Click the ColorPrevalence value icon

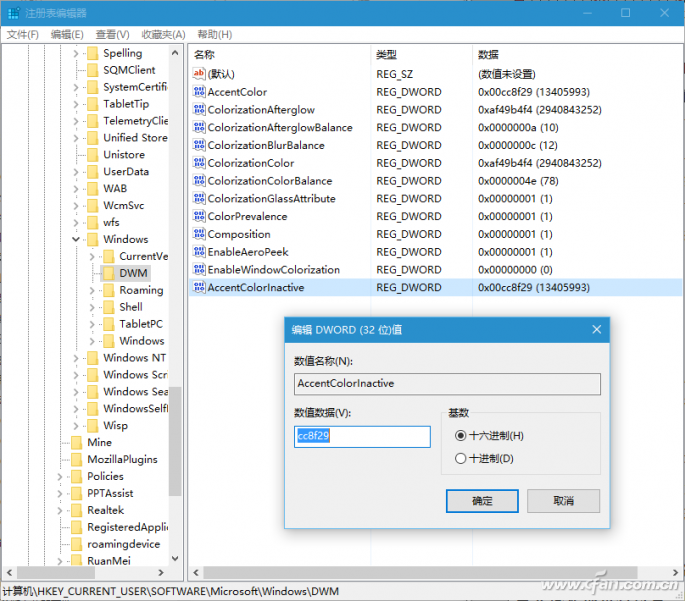[199, 216]
